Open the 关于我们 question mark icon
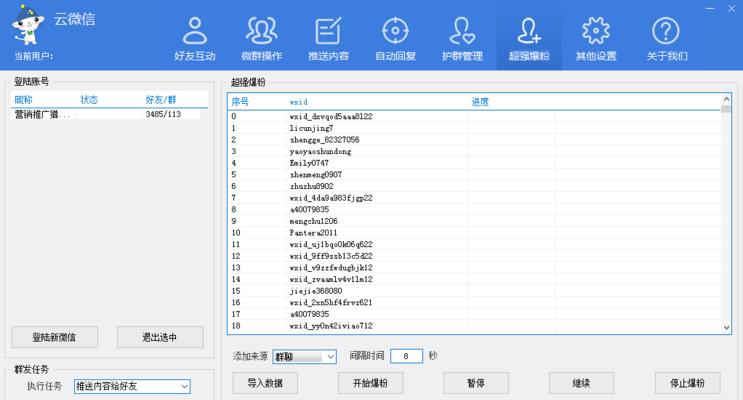Screen dimensions: 743x400 pos(666,31)
